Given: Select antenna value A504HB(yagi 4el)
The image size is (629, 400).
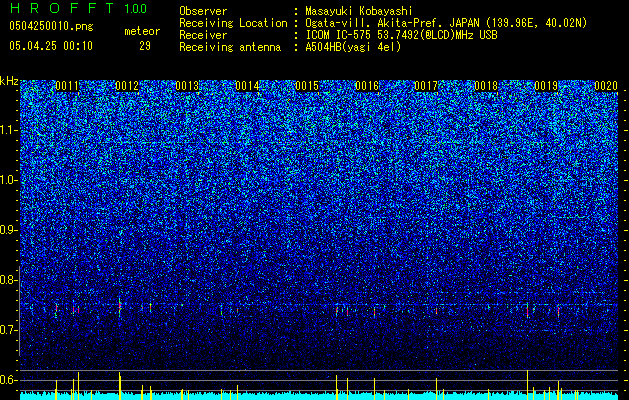Looking at the screenshot, I should pyautogui.click(x=353, y=47).
